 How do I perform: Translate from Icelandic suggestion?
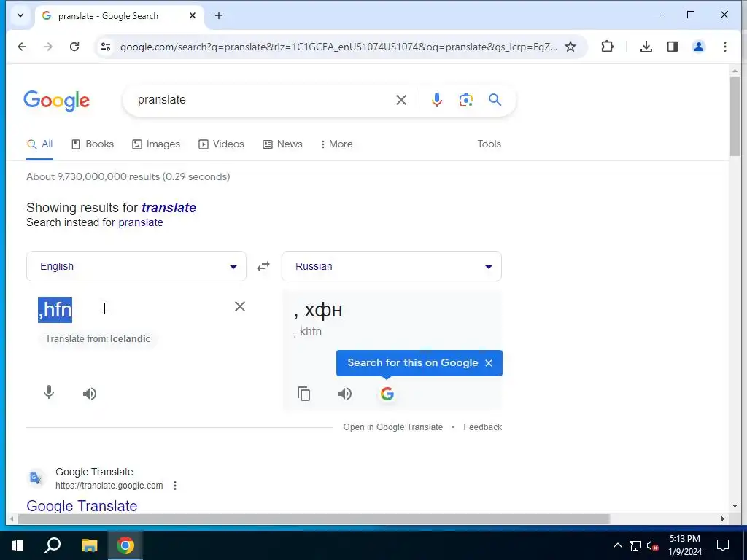pos(98,338)
